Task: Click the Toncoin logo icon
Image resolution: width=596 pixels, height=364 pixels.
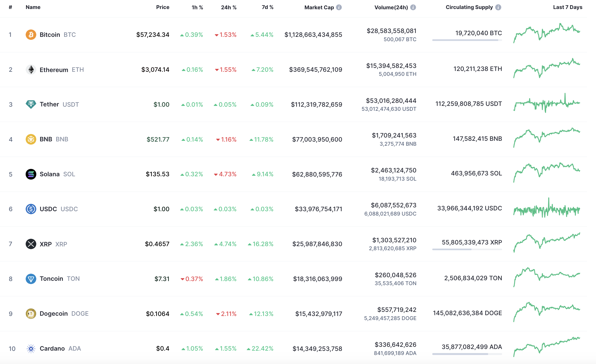Action: (x=31, y=279)
